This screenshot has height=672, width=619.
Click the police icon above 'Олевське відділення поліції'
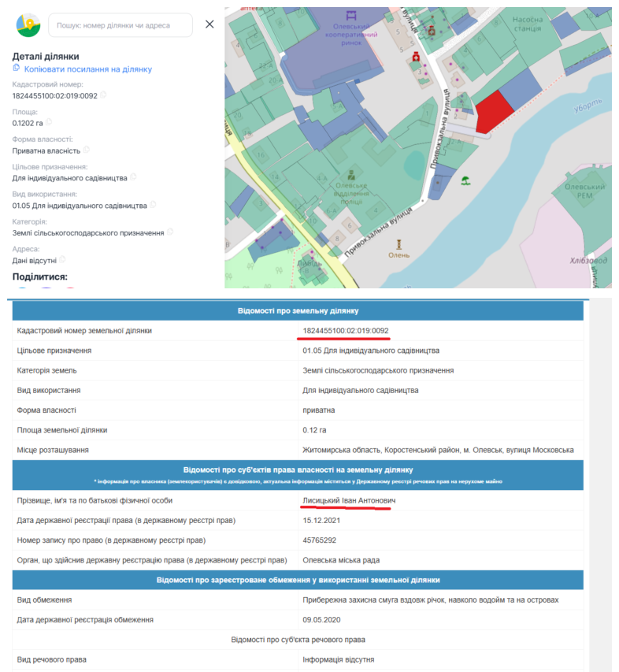351,175
